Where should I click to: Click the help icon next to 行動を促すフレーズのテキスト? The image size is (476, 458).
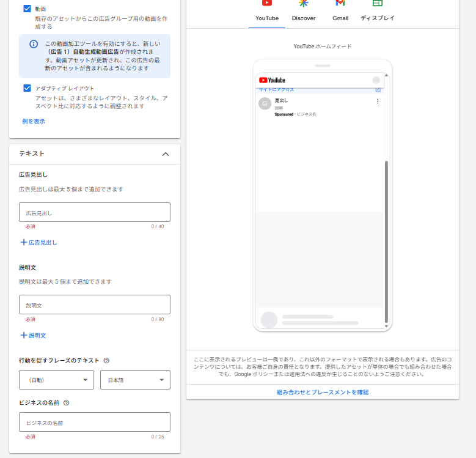coord(106,361)
